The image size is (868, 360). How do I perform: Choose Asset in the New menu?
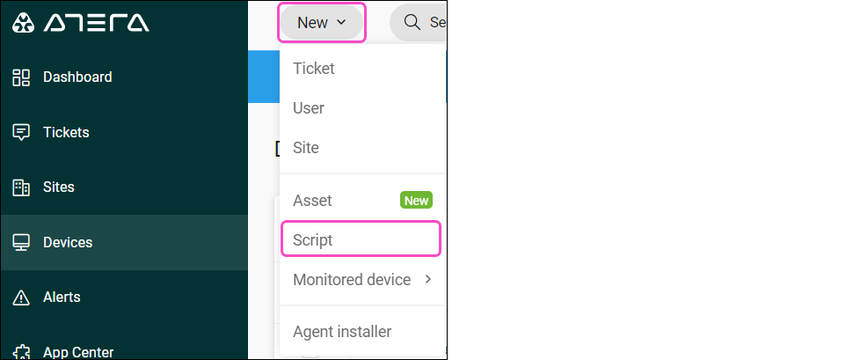tap(312, 201)
